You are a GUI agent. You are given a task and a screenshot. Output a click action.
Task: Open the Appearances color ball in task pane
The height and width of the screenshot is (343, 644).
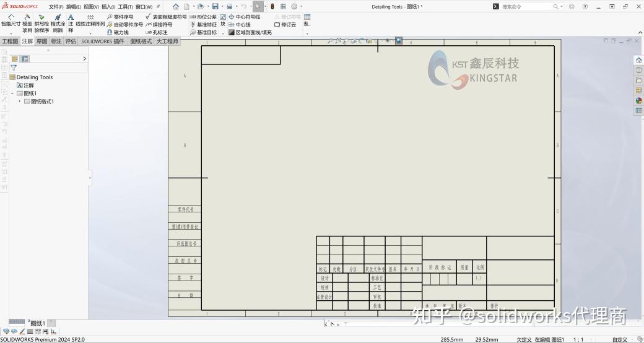pyautogui.click(x=638, y=101)
